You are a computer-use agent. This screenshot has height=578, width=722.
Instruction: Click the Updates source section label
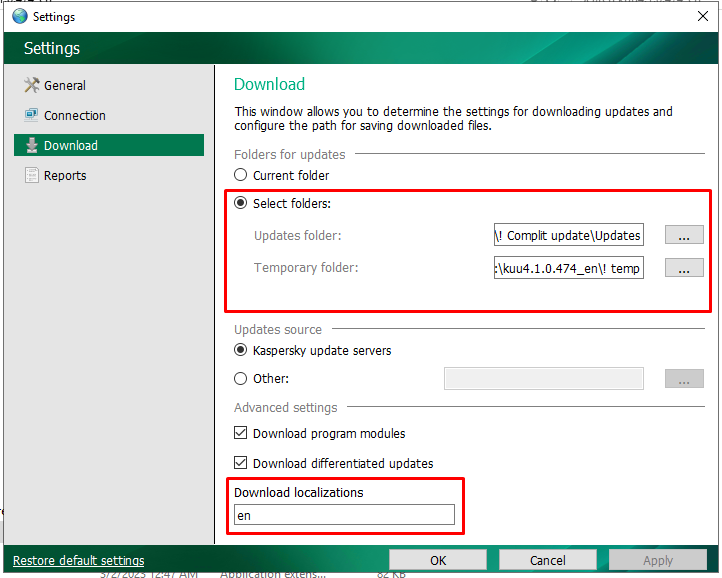point(278,329)
